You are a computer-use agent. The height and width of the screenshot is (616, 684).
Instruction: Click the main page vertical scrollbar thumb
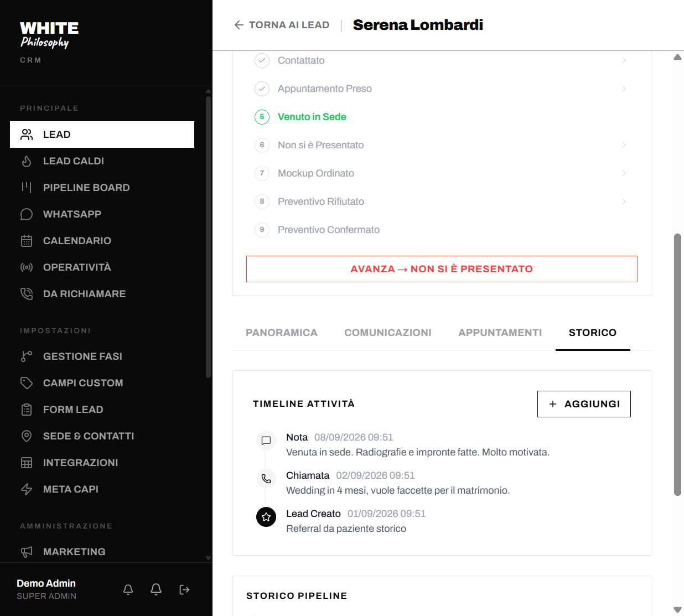677,365
